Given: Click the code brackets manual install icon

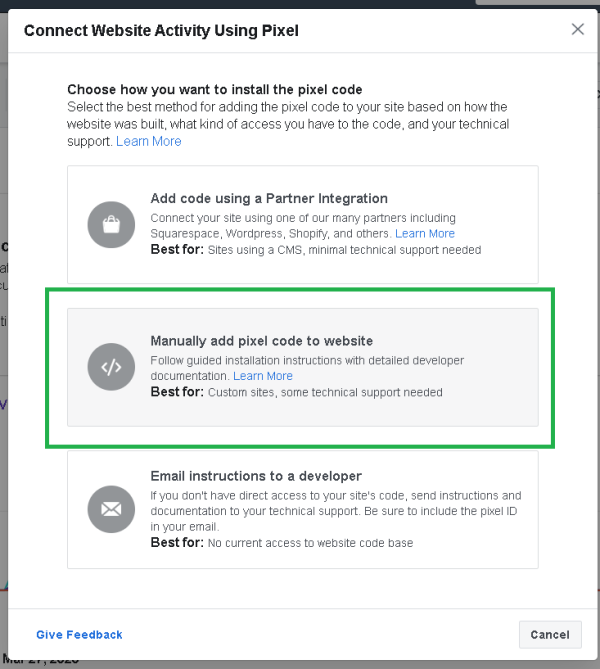Looking at the screenshot, I should [111, 367].
